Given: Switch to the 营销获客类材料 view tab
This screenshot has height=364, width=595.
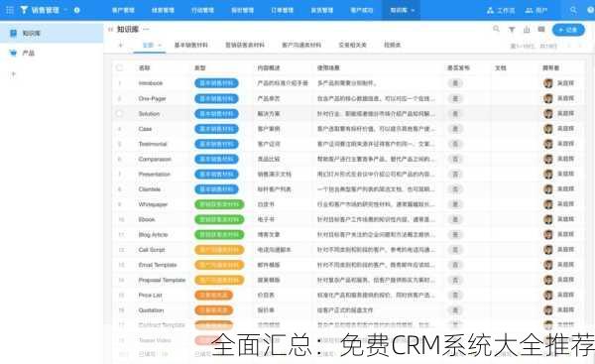Looking at the screenshot, I should (245, 45).
